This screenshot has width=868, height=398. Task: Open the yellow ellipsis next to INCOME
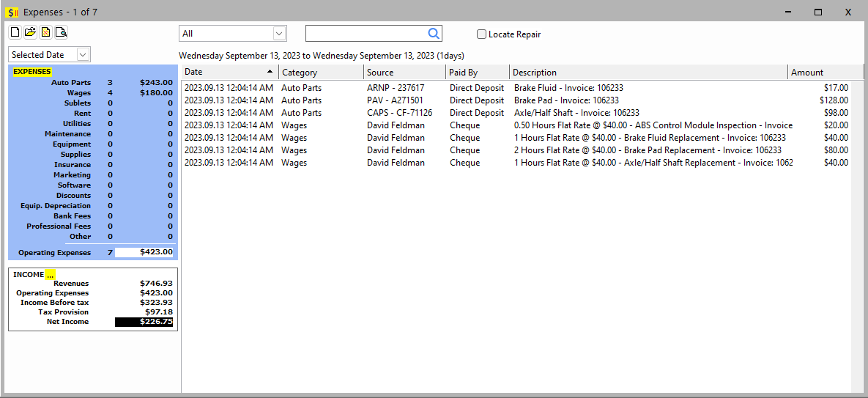tap(51, 274)
